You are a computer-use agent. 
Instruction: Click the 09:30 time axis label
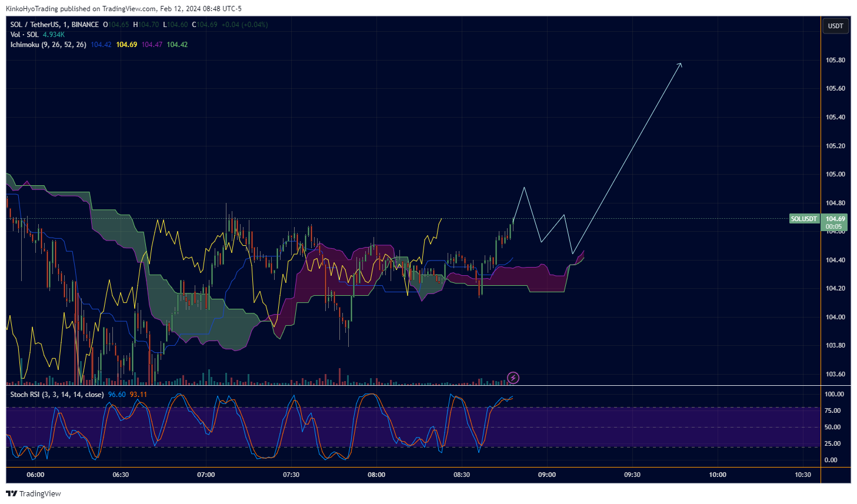tap(632, 475)
